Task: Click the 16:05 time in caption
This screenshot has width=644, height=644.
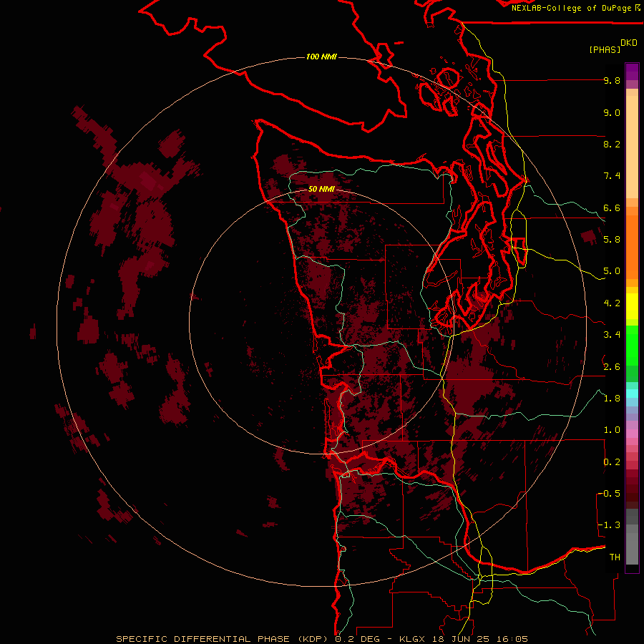Action: 512,639
